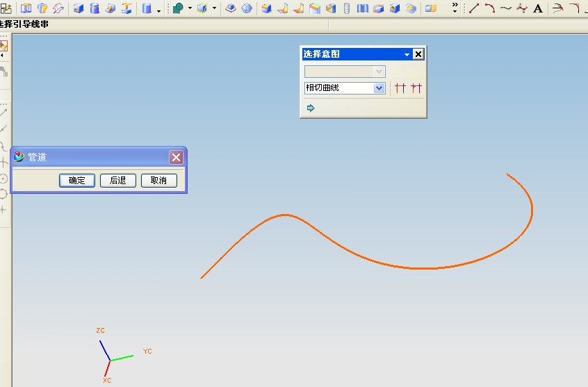Click the blue Cylinder primitive with orange band
588x387 pixels.
pyautogui.click(x=95, y=8)
